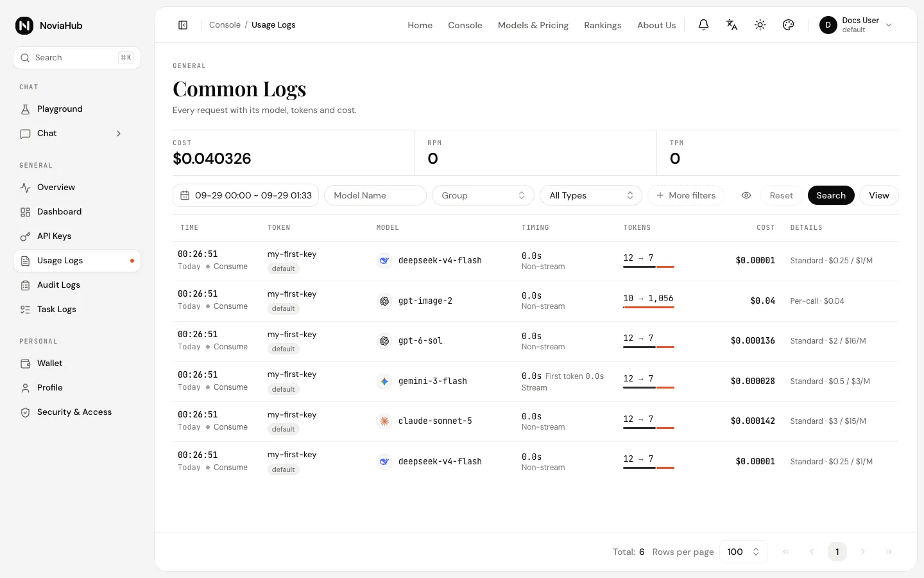Click the $0.04 cost cell
Viewport: 924px width, 578px height.
coord(762,301)
